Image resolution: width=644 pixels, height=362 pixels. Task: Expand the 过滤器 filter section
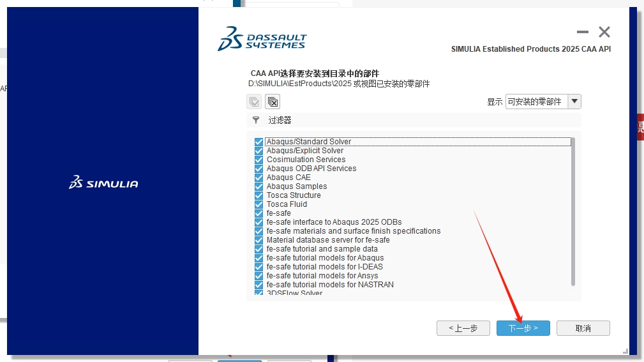tap(280, 120)
